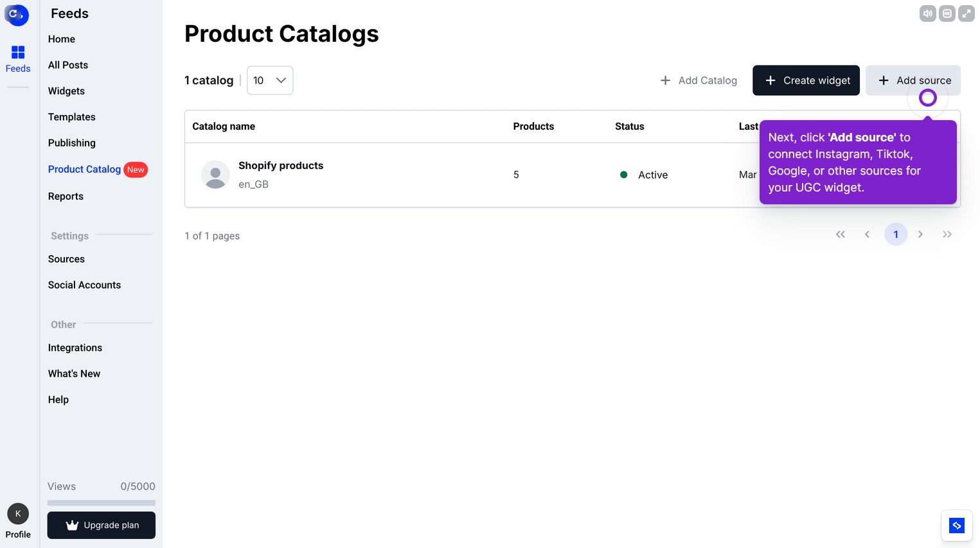Expand the tutorial video to fullscreen
980x548 pixels.
[x=966, y=13]
